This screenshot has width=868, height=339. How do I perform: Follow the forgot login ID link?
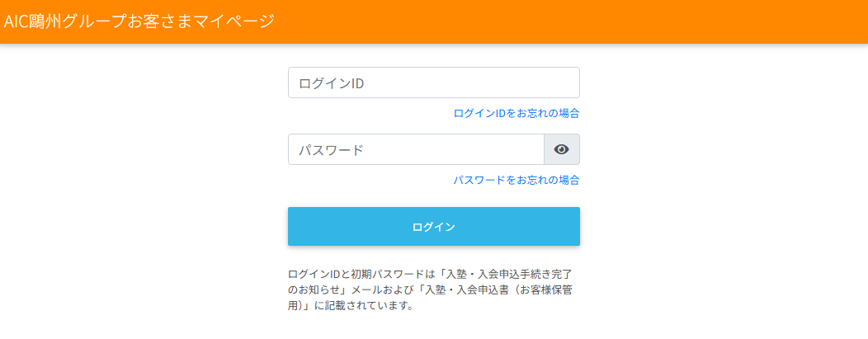click(516, 113)
